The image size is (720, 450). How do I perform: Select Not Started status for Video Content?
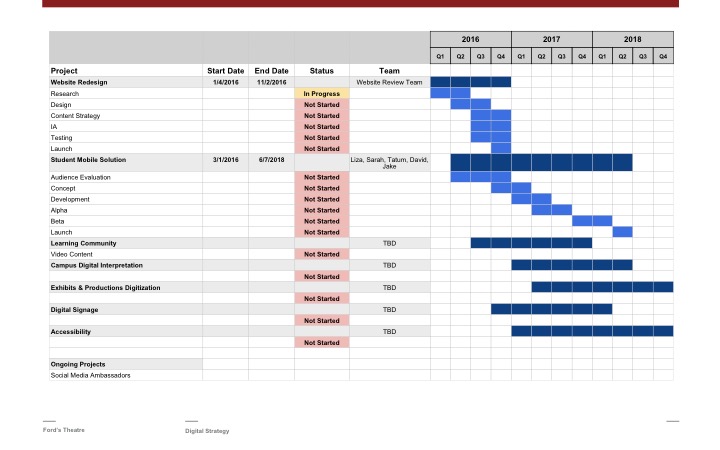[321, 254]
